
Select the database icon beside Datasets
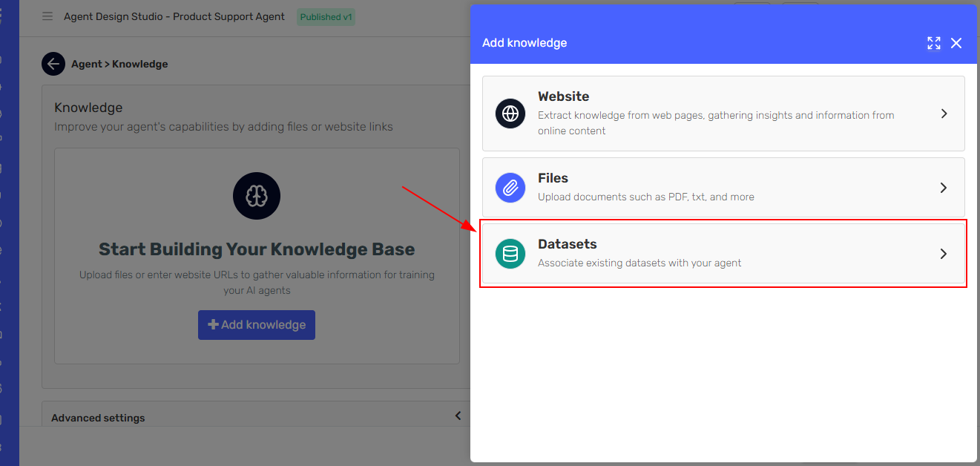click(510, 254)
